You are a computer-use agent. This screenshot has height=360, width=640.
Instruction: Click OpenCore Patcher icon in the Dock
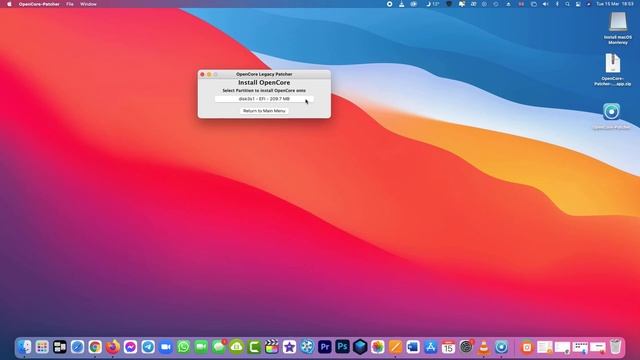point(501,347)
